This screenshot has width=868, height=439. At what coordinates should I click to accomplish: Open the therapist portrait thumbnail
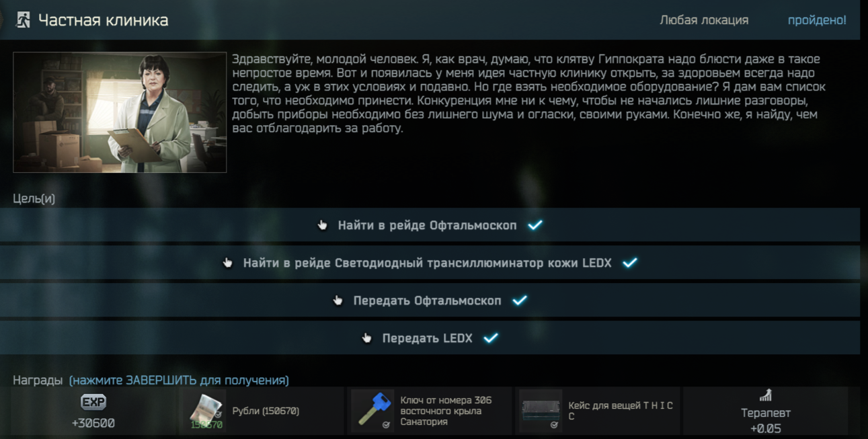tap(120, 112)
